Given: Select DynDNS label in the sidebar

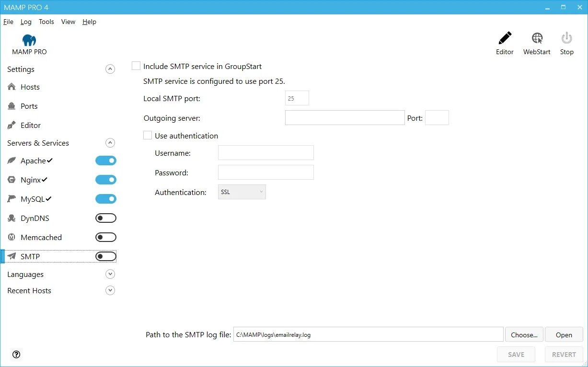Looking at the screenshot, I should pos(35,218).
